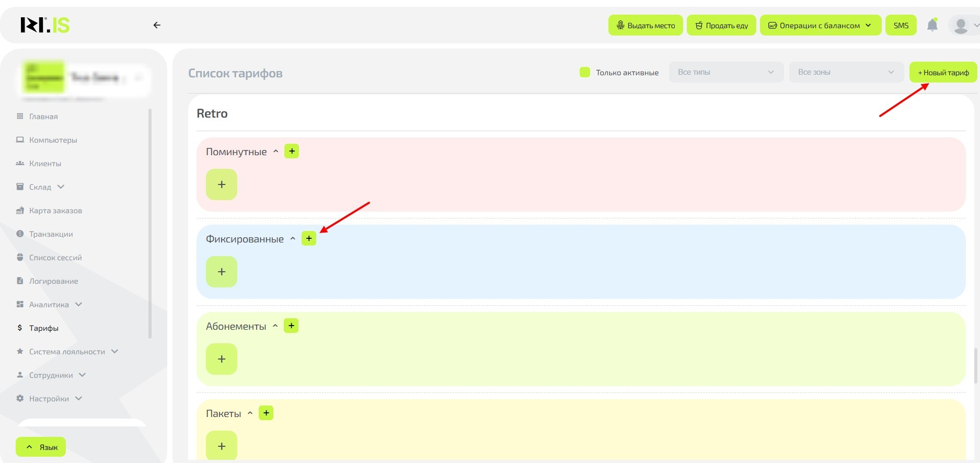Open Компьютеры in the sidebar

coord(53,140)
